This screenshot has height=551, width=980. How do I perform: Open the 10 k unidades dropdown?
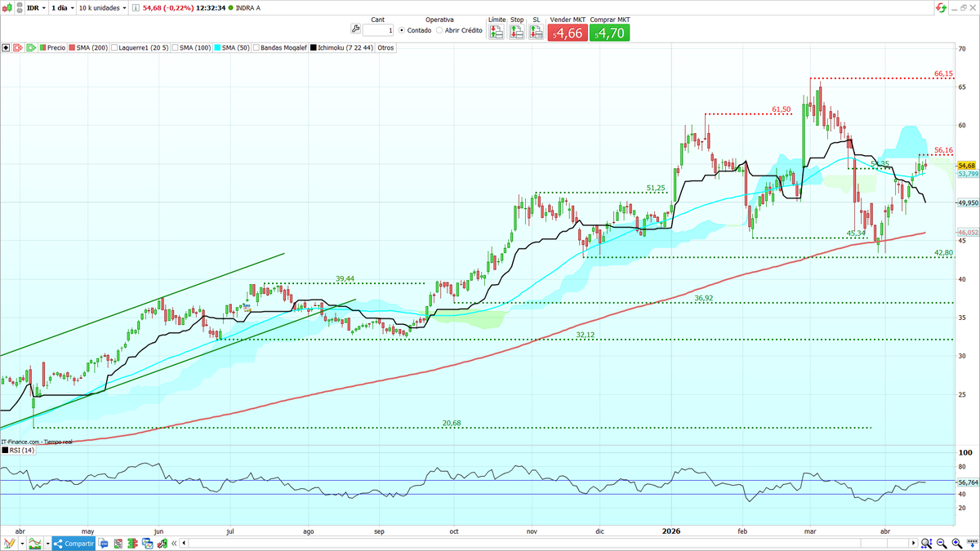click(102, 8)
